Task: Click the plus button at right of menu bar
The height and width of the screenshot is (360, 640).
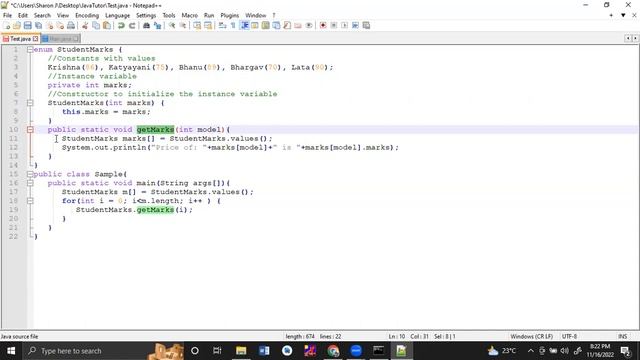Action: pyautogui.click(x=611, y=15)
